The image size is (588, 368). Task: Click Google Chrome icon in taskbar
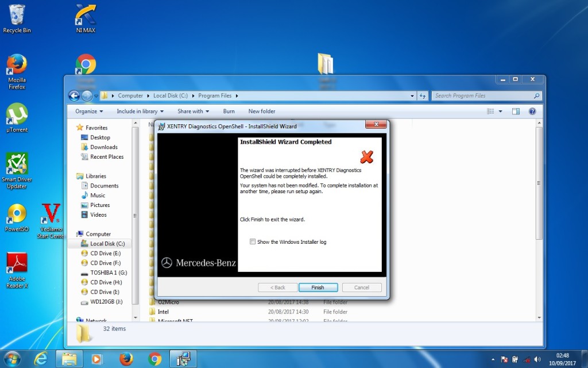click(154, 359)
